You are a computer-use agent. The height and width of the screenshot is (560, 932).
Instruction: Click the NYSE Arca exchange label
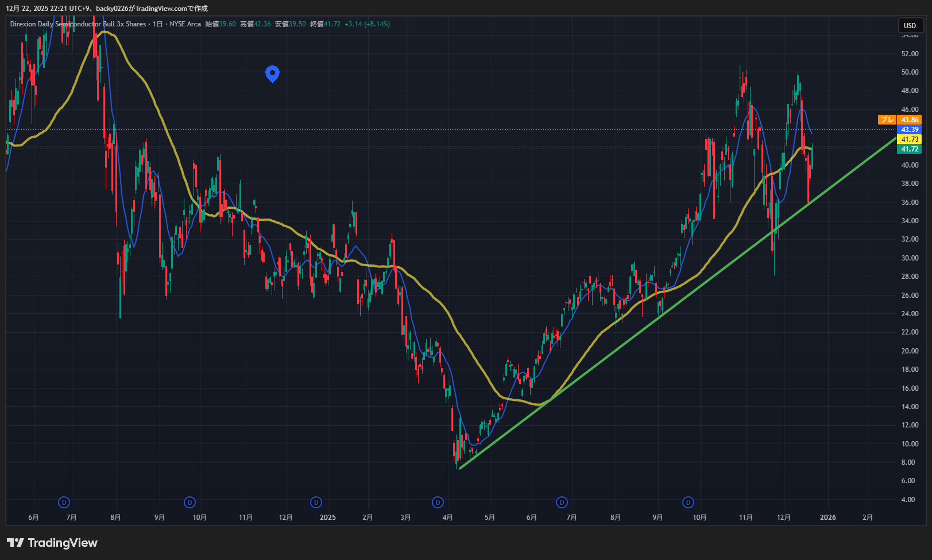(185, 24)
